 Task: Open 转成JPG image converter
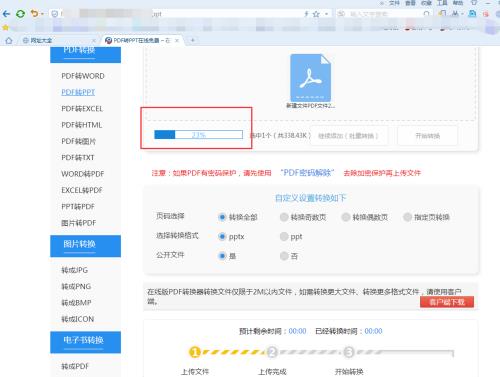coord(75,270)
